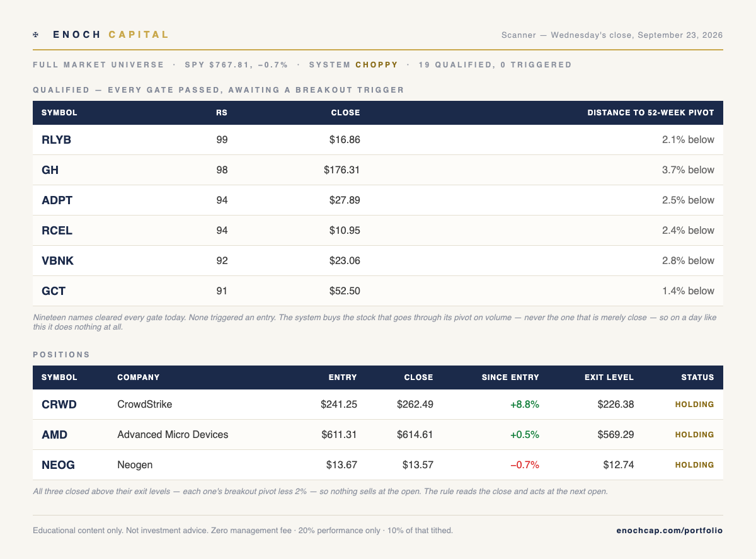Click the −0.7% since entry value

tap(525, 465)
